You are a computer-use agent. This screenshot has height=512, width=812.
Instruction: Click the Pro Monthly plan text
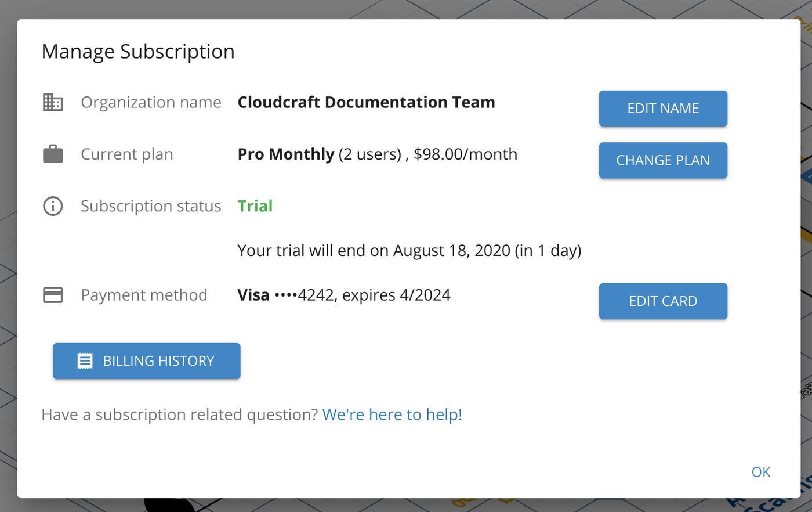[x=286, y=154]
